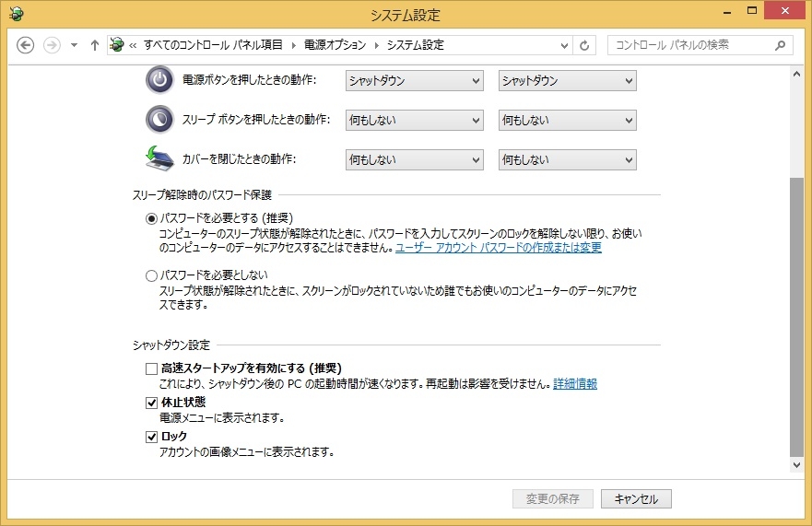812x526 pixels.
Task: Enable 高速スタートアップを有効にする checkbox
Action: (151, 368)
